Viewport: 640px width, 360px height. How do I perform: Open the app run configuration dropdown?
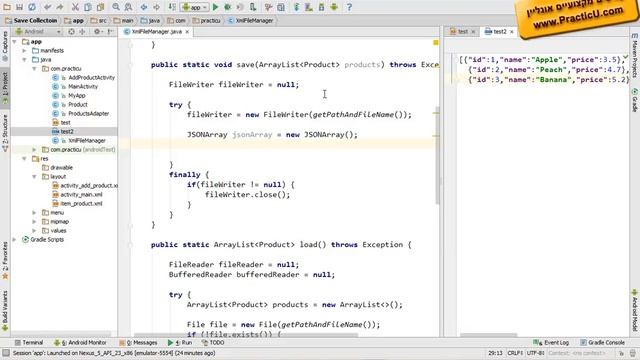pyautogui.click(x=194, y=7)
